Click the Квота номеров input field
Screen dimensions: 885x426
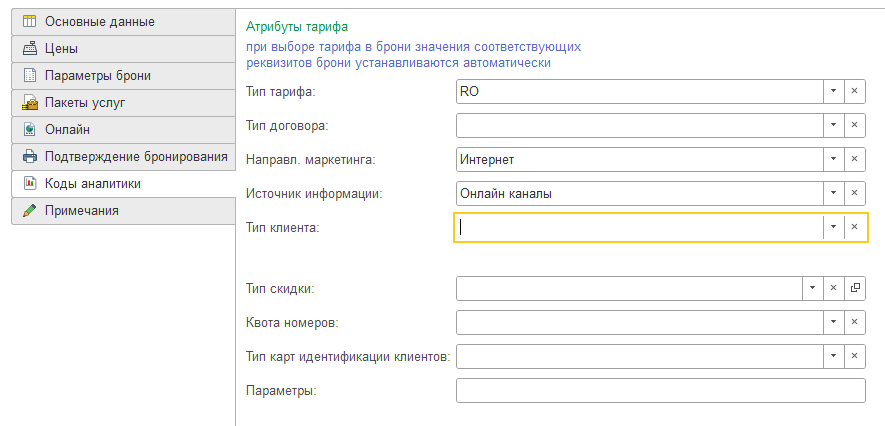pos(639,322)
